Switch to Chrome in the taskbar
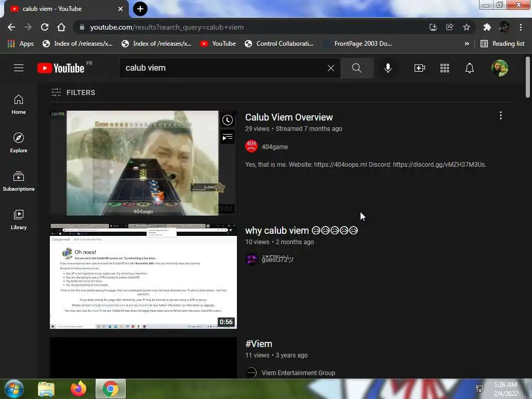532x399 pixels. point(111,389)
